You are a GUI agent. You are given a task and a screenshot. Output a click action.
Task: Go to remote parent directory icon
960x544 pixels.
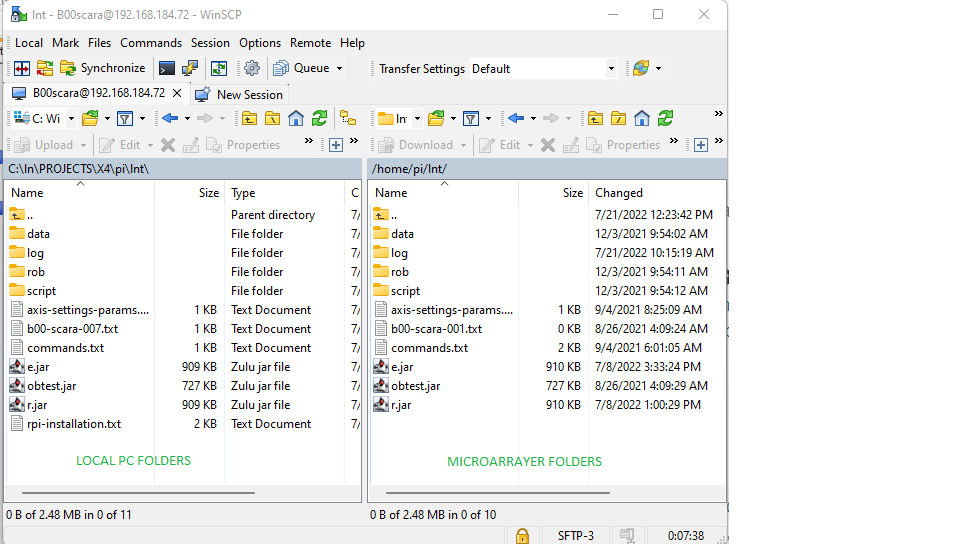point(595,118)
